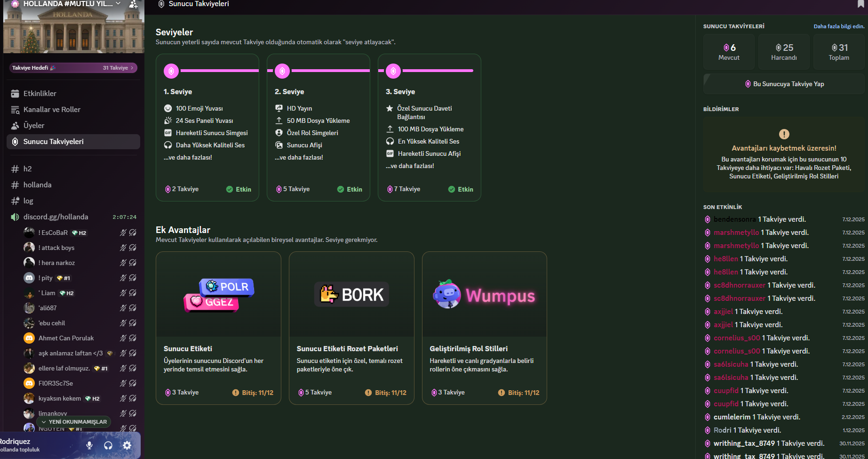Click the En Yüksek Kaliteli Ses icon
The width and height of the screenshot is (868, 459).
390,141
